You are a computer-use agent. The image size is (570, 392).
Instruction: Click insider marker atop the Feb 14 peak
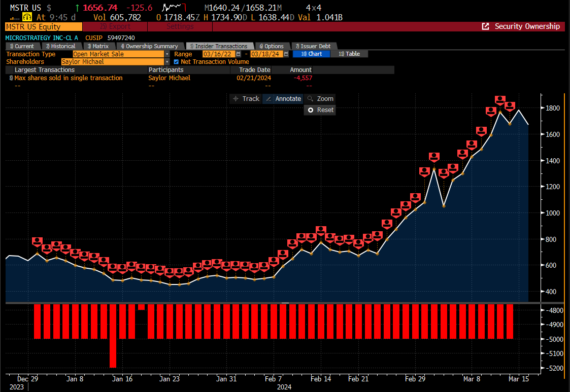pos(321,231)
